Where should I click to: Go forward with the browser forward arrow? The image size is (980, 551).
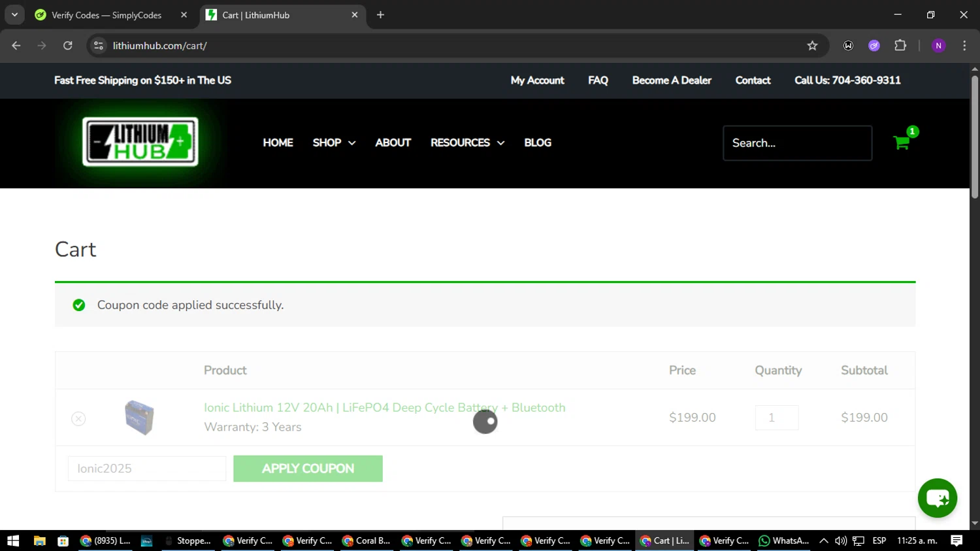coord(42,46)
